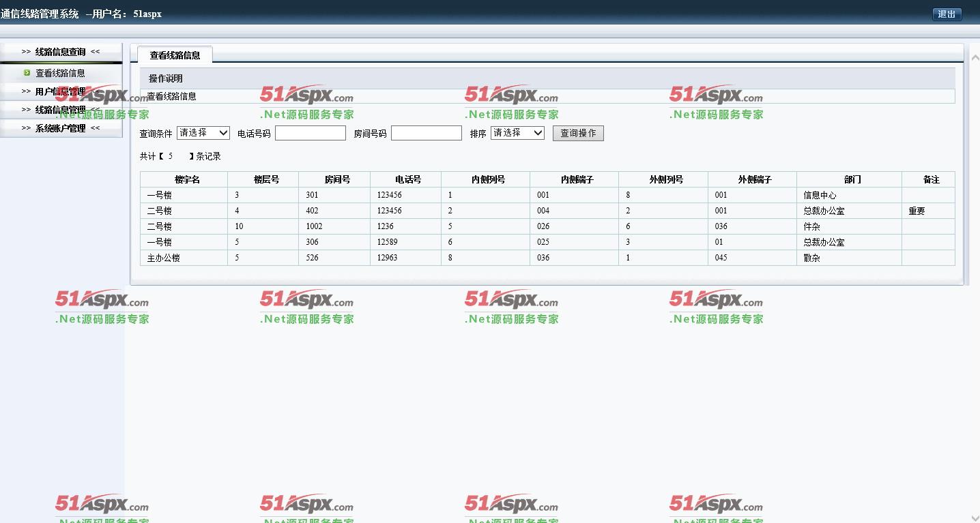Click phone number 12963
The image size is (980, 523).
(x=388, y=258)
